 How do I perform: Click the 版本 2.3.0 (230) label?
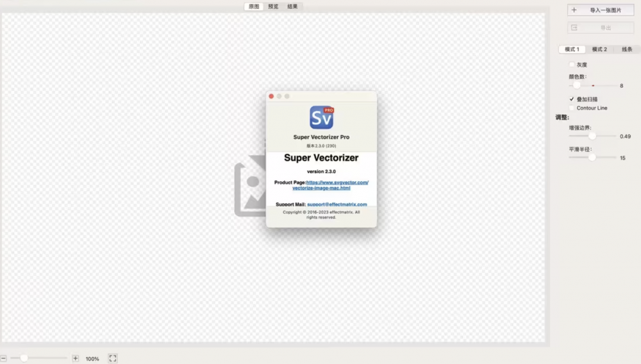[x=321, y=146]
